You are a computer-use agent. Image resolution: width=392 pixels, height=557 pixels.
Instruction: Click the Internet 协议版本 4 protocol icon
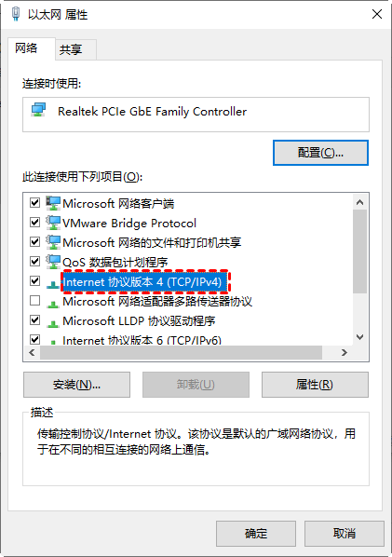tap(53, 284)
